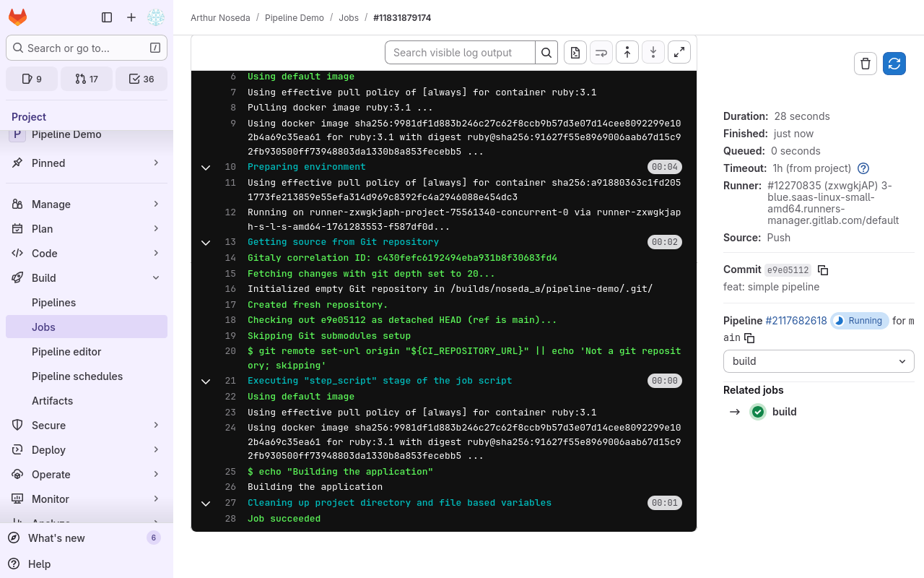Toggle log line wrapping button
924x578 pixels.
[x=601, y=53]
